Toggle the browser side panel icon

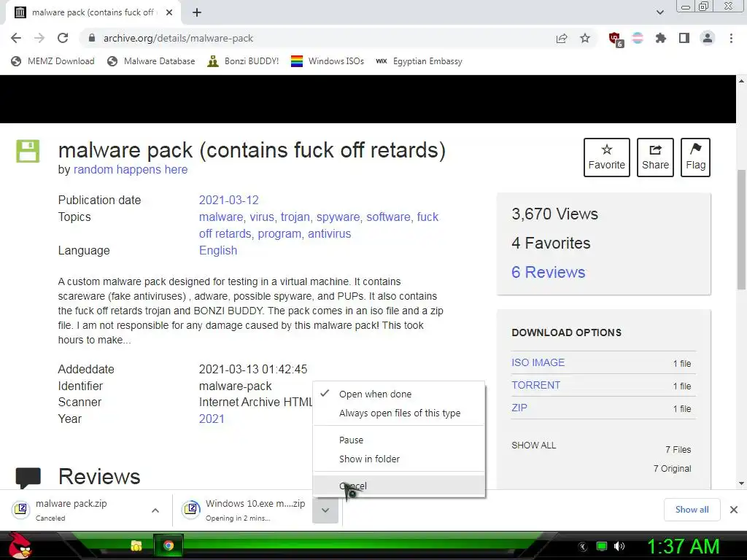(x=684, y=38)
